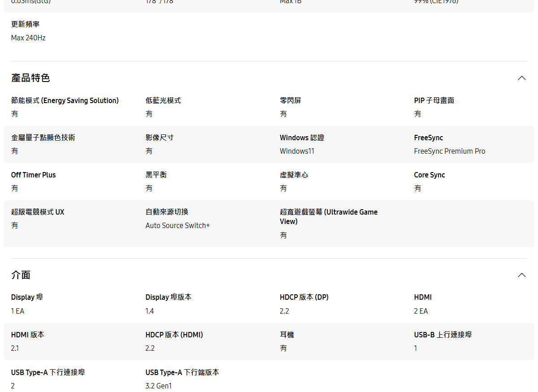Click the PIP 子母畫面 spec label
The height and width of the screenshot is (392, 538).
coord(434,101)
